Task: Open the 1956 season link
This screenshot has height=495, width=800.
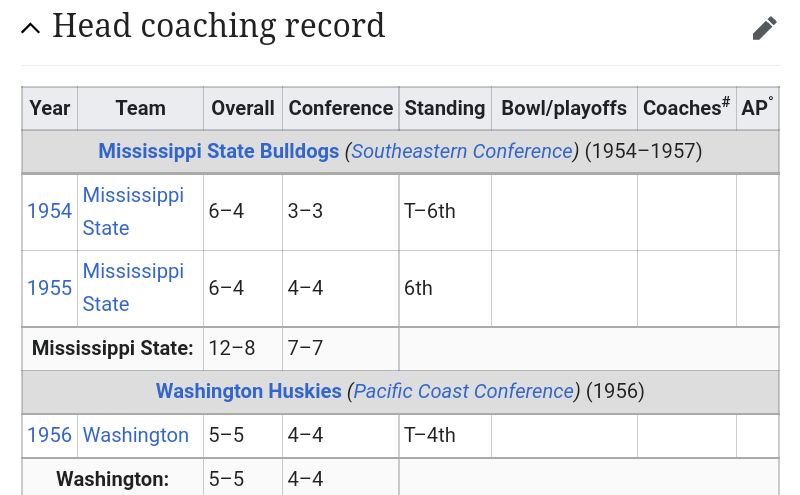Action: coord(49,435)
